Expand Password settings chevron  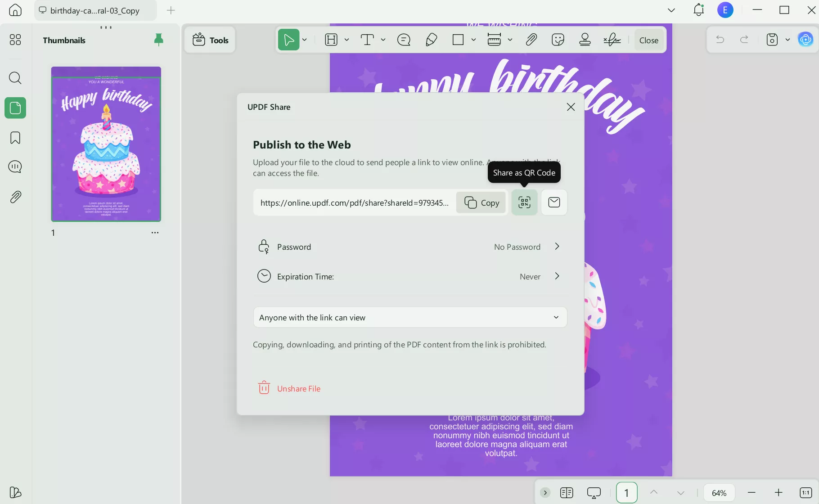pos(557,247)
